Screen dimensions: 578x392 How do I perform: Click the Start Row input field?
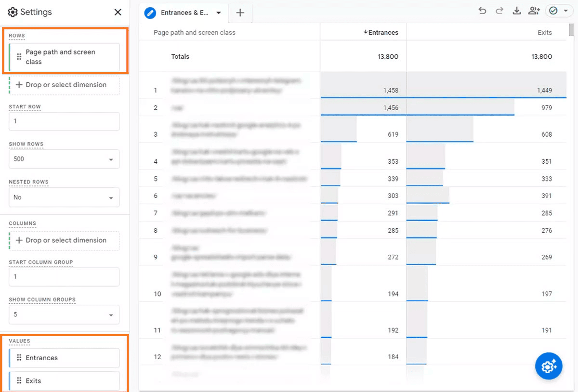click(64, 121)
